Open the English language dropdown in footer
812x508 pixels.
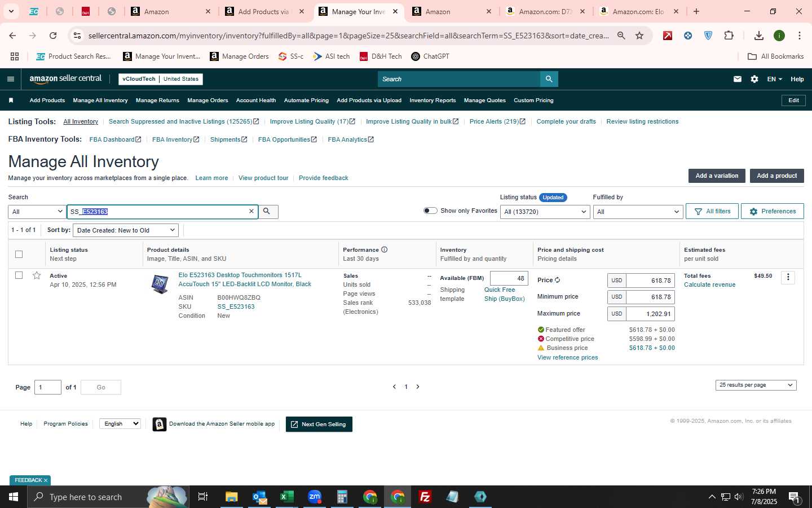(120, 424)
